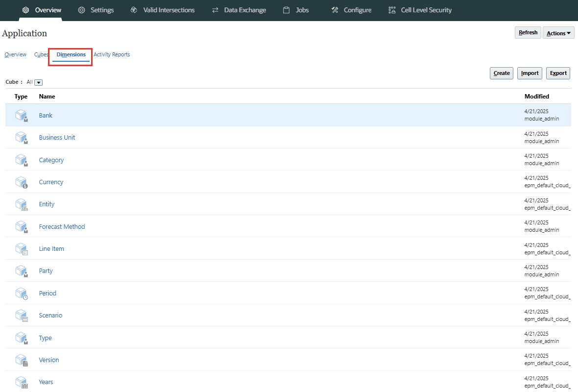Click the Period dimension clock icon

tap(22, 294)
